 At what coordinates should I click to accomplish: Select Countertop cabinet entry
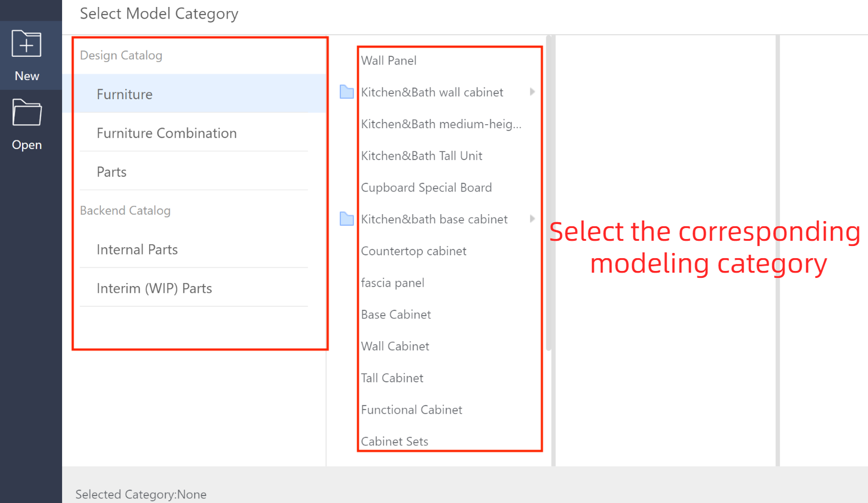413,251
